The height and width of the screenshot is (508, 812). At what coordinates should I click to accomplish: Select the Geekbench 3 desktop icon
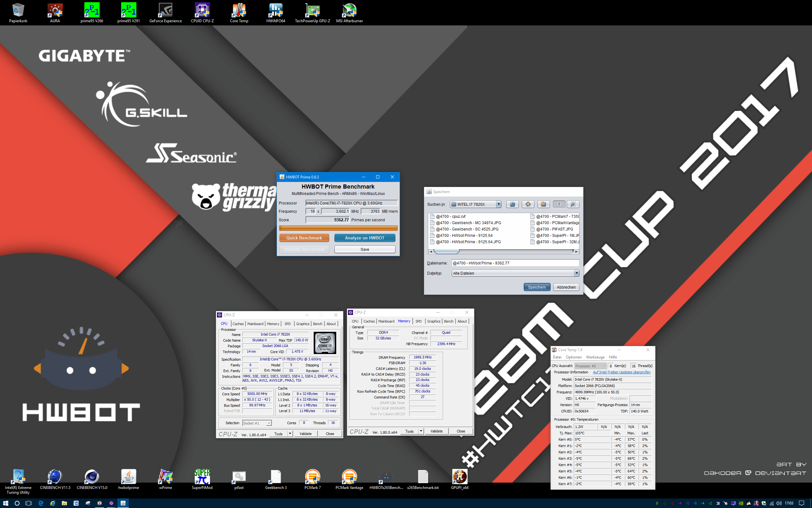(x=276, y=479)
